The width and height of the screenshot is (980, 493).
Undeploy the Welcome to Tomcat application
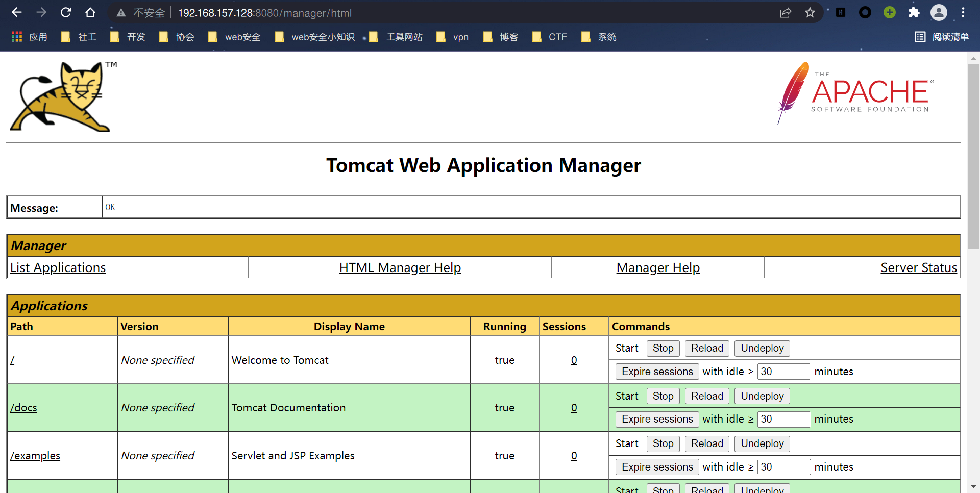762,348
